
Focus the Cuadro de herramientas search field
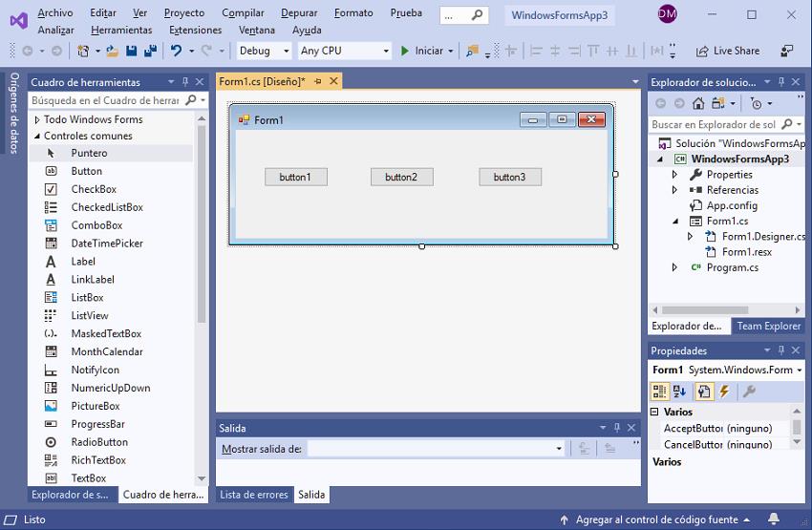[106, 100]
